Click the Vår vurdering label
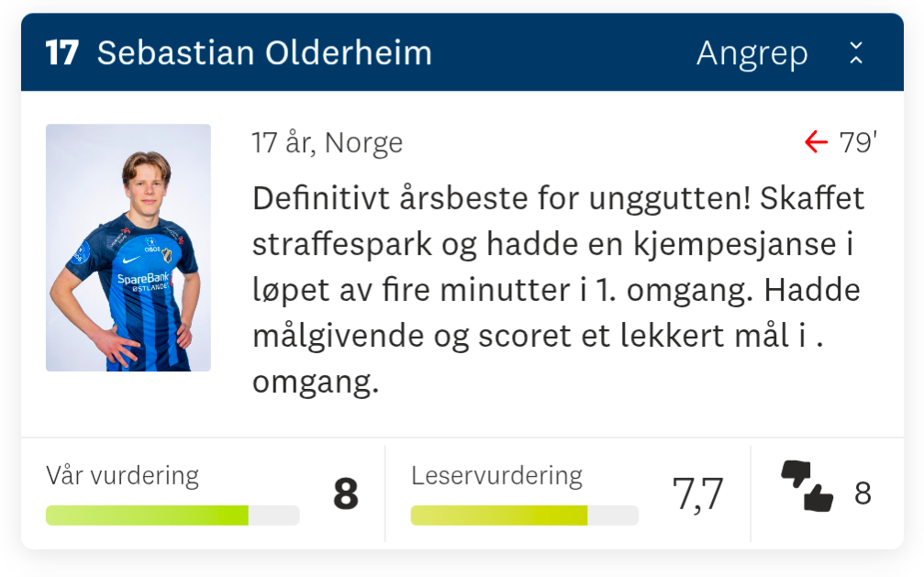Screen dimensions: 924x577 point(123,475)
